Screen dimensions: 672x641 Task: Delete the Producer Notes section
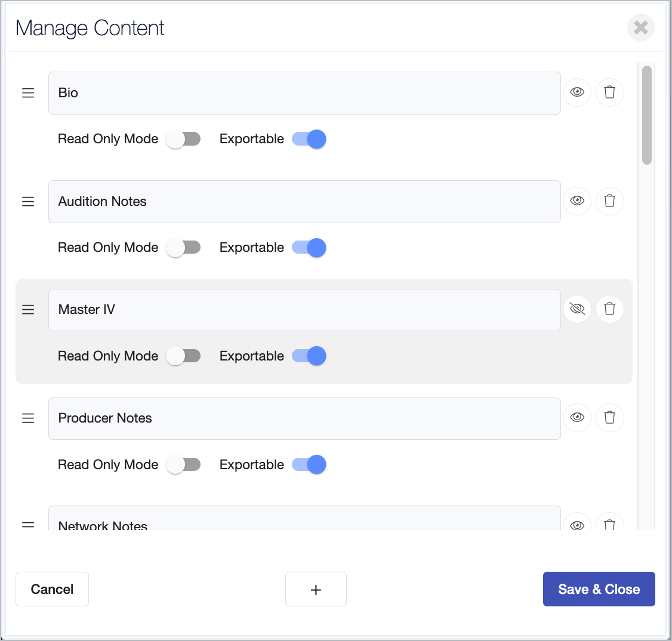[x=609, y=418]
